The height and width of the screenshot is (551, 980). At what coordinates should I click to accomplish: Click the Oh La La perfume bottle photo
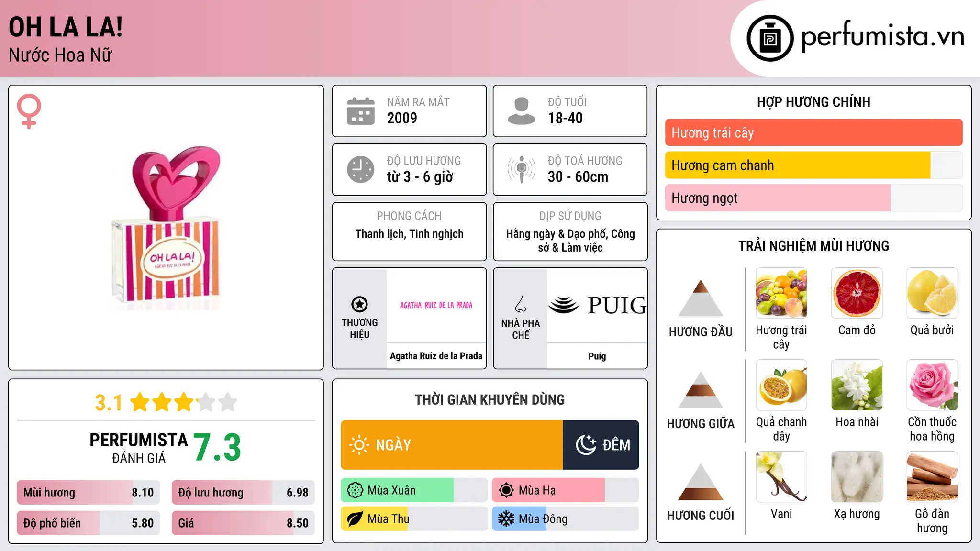167,228
